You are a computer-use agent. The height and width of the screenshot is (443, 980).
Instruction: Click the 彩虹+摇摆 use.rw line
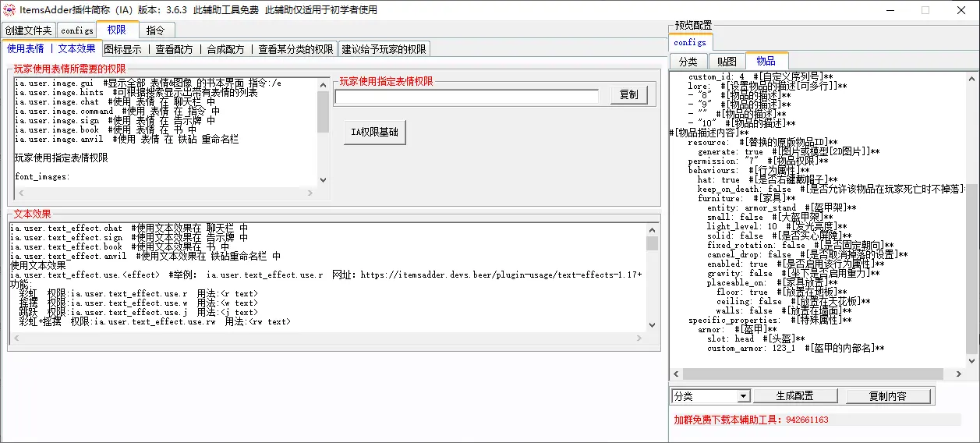coord(154,321)
